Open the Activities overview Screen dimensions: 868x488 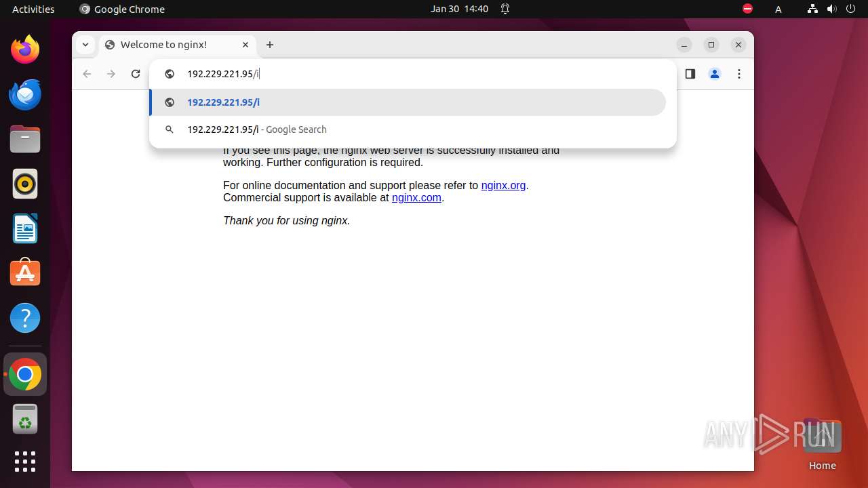(33, 9)
